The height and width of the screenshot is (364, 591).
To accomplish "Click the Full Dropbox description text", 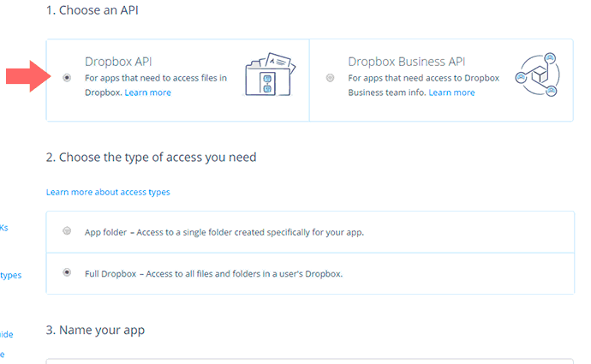I will coord(214,273).
